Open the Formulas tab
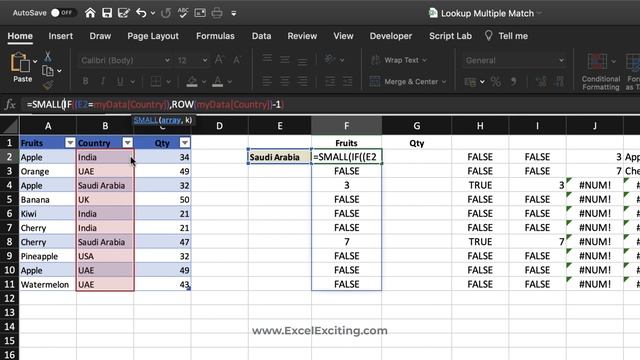This screenshot has height=360, width=640. 215,36
